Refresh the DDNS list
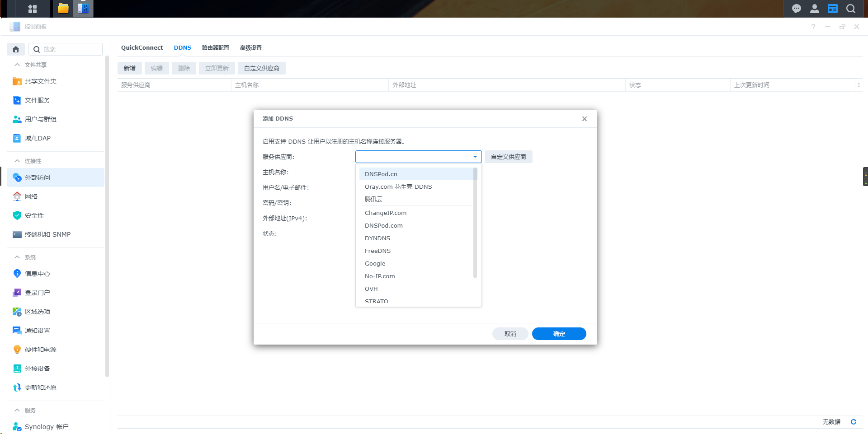 click(854, 422)
